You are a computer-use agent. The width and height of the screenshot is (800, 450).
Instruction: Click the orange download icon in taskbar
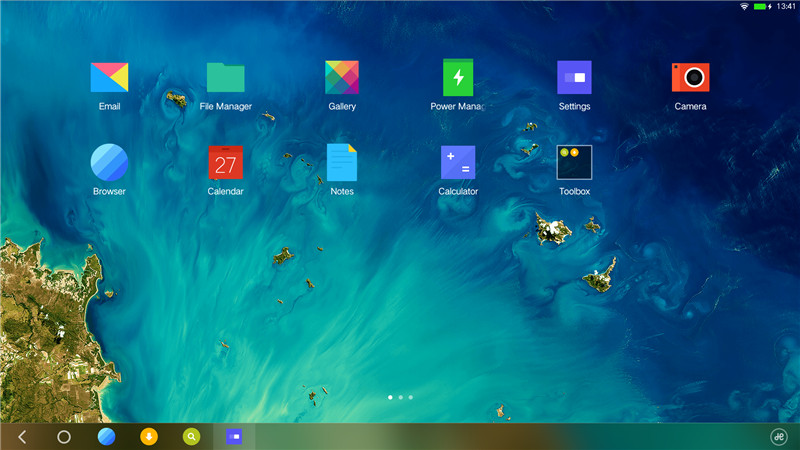point(149,436)
